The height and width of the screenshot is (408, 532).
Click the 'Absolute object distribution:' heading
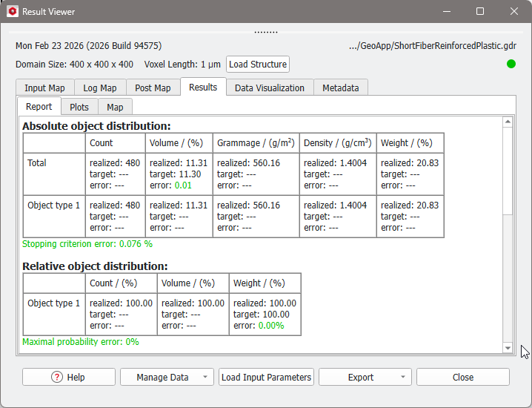point(96,126)
